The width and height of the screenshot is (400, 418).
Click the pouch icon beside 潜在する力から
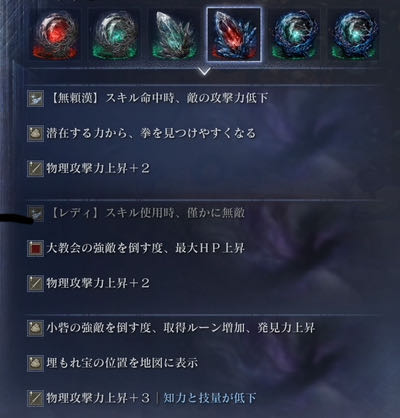(35, 134)
